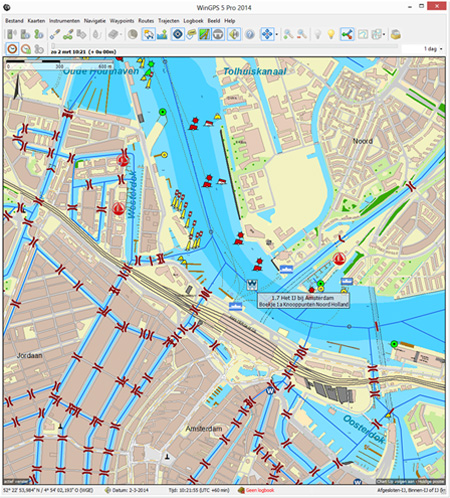This screenshot has width=450, height=498.
Task: Toggle the center-on-ship target button
Action: [178, 34]
